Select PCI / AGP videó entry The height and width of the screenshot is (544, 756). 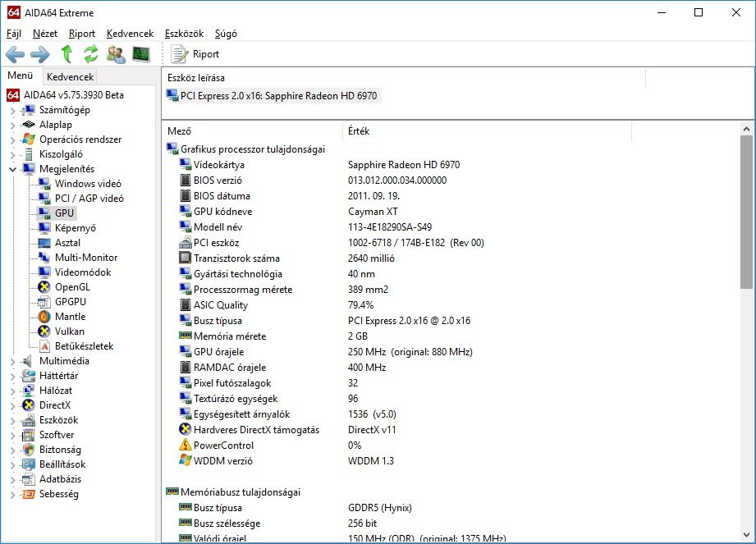pos(89,199)
